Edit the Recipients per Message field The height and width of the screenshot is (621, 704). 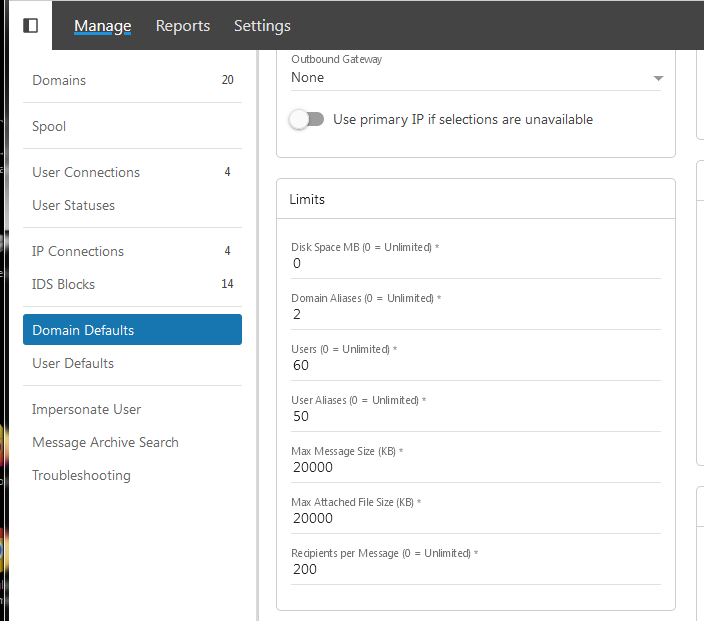click(475, 569)
